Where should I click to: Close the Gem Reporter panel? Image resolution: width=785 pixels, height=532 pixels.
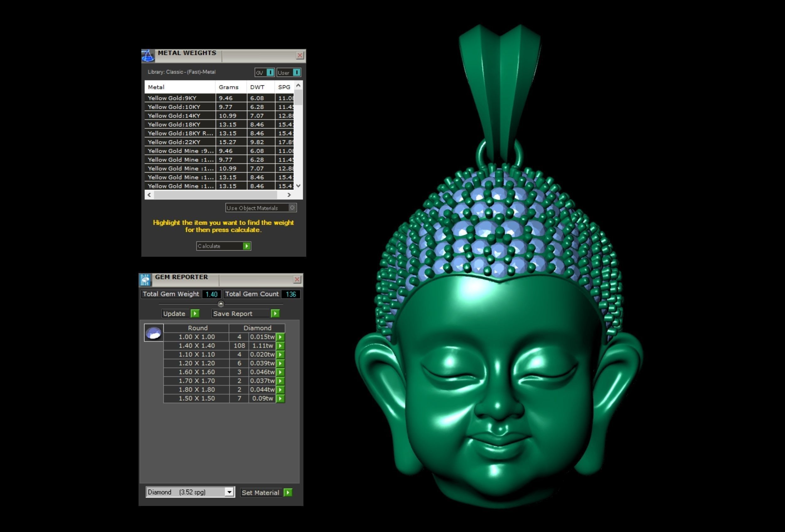pos(297,280)
